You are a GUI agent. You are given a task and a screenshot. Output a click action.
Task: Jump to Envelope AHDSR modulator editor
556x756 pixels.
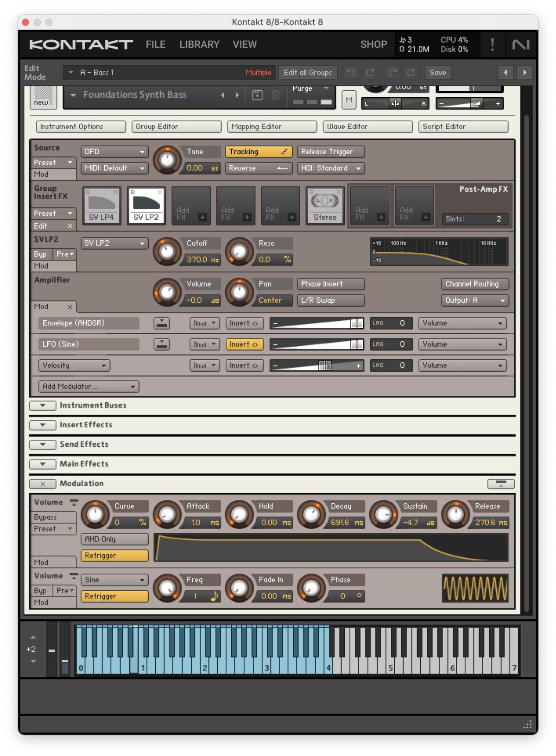[162, 323]
